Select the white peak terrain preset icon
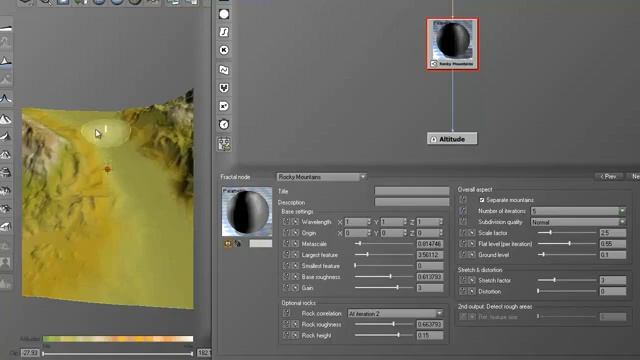 [x=6, y=61]
